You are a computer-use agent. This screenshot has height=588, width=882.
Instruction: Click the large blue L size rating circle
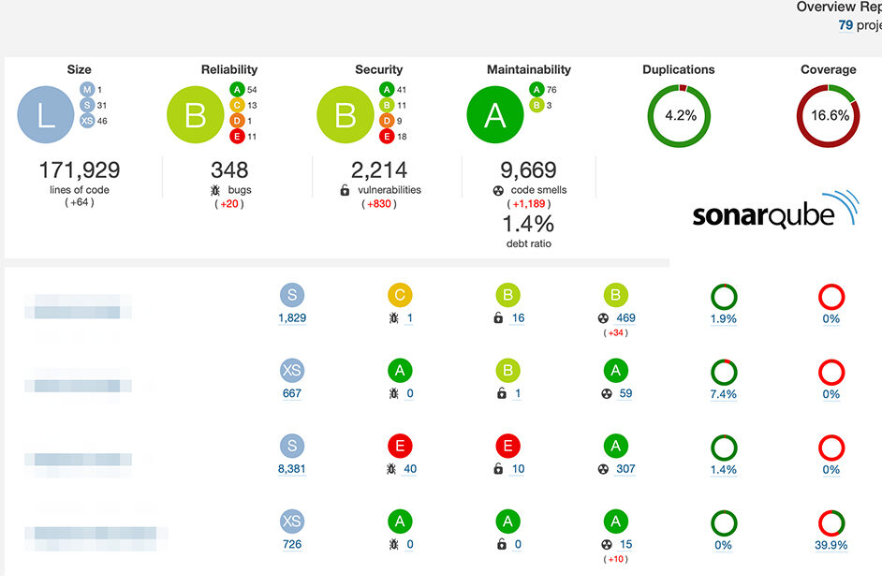pos(46,115)
